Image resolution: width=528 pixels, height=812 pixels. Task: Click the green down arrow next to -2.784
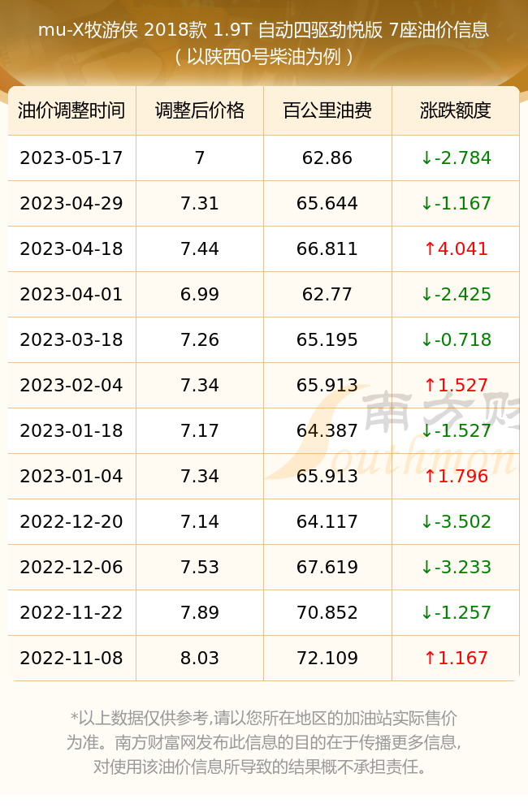[x=426, y=158]
